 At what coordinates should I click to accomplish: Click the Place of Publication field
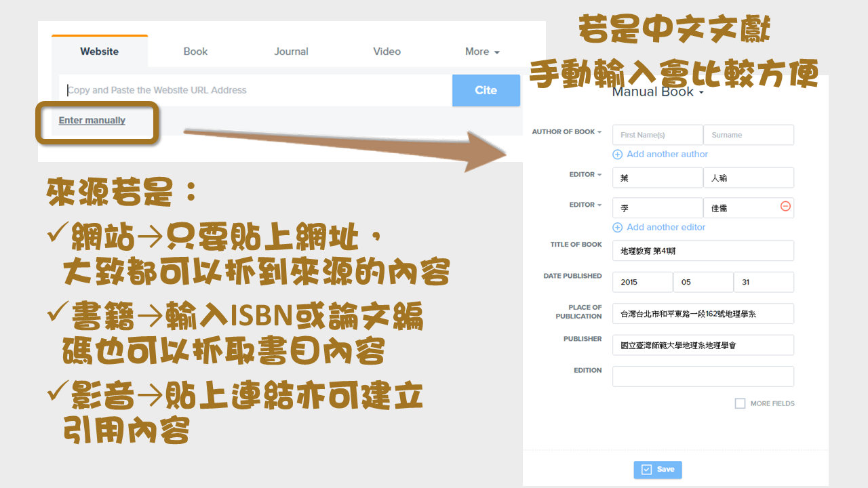click(703, 314)
